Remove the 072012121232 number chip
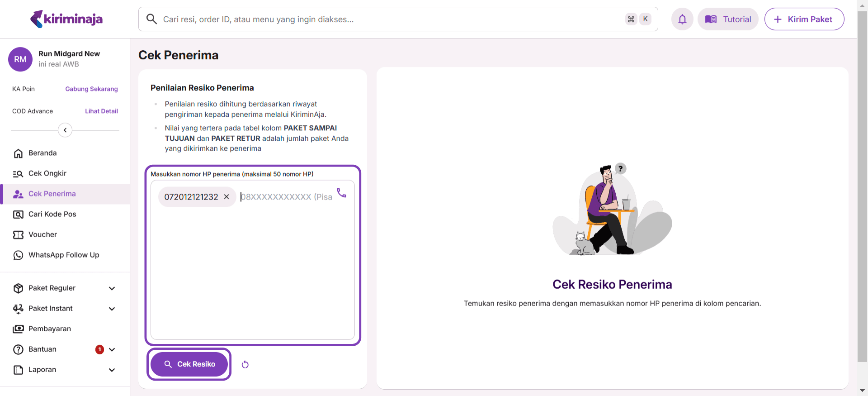 coord(226,197)
